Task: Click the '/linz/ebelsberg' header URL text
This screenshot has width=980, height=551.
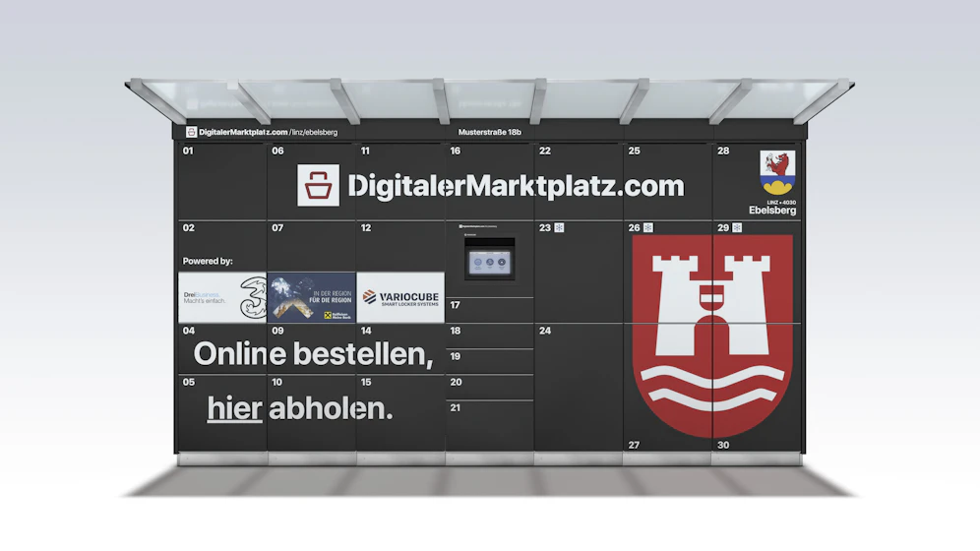Action: (314, 133)
